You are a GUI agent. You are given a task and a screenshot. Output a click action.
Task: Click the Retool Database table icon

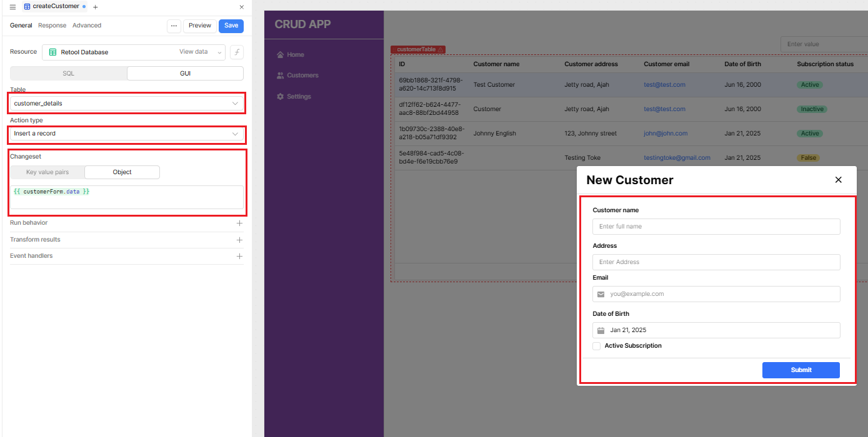click(x=53, y=52)
